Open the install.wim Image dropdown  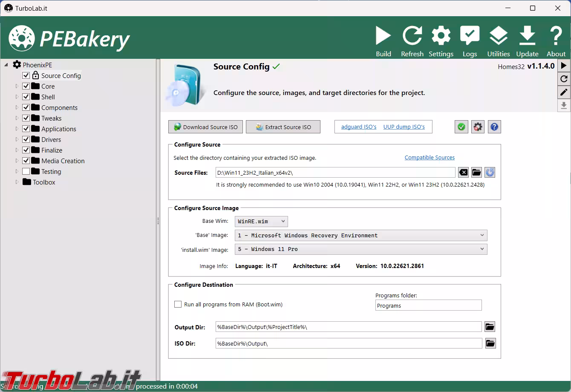[x=360, y=249]
